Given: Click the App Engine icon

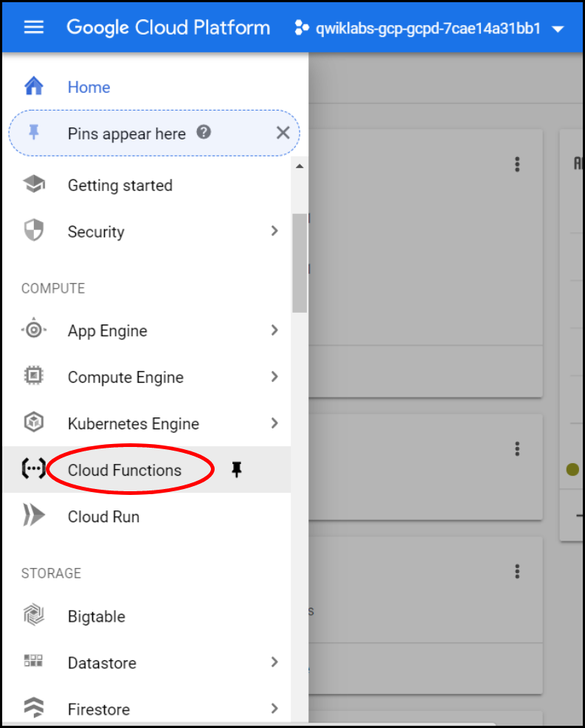Looking at the screenshot, I should click(x=34, y=330).
